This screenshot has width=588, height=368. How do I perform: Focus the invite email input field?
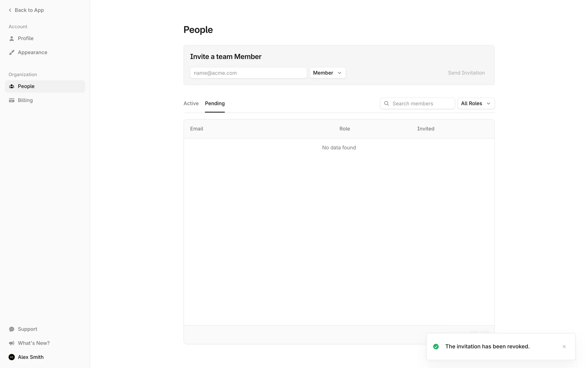(x=248, y=73)
